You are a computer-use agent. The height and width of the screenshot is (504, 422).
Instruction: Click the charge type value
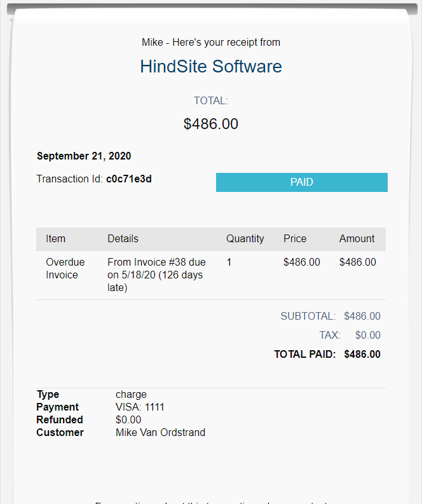pos(131,395)
